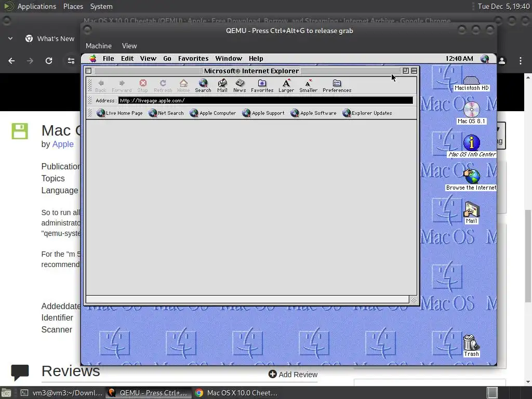Select the Trash icon on the desktop
This screenshot has width=532, height=399.
471,345
